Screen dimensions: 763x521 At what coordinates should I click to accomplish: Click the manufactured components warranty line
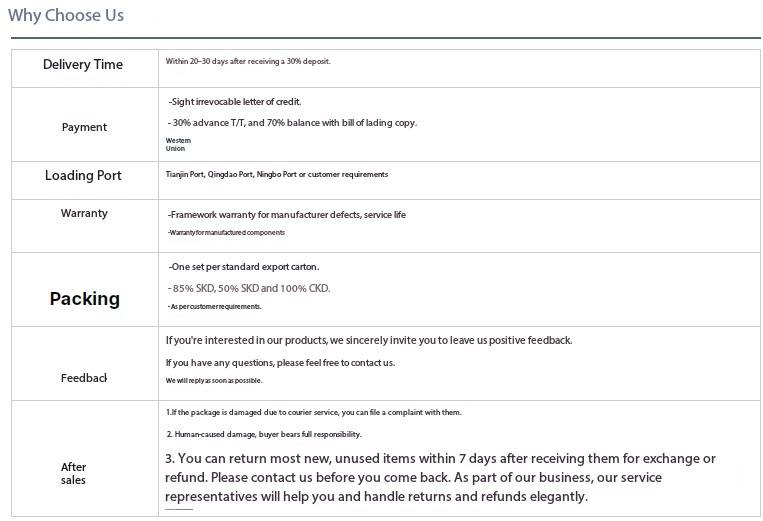click(x=227, y=233)
